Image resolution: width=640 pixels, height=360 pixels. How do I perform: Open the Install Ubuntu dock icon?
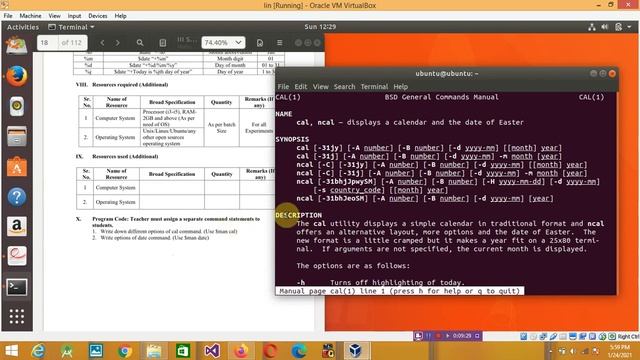[x=17, y=46]
